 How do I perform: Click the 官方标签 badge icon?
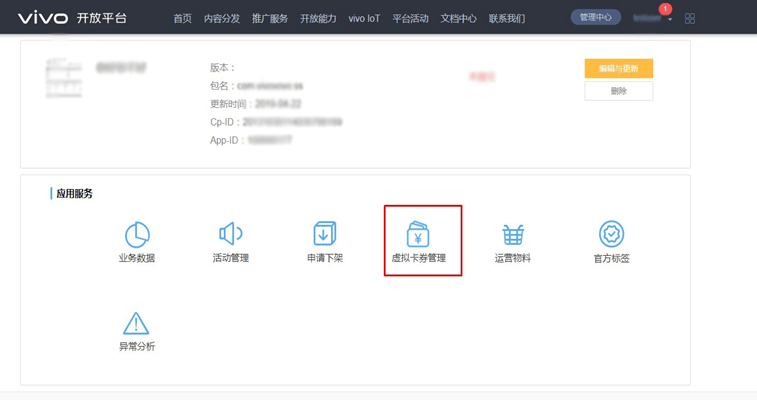[x=611, y=234]
